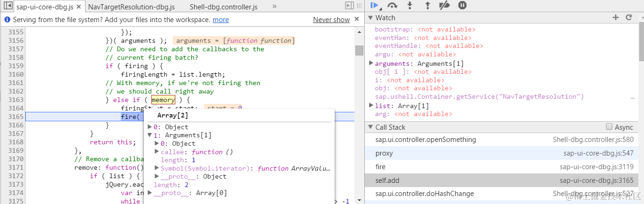Expand nested 0: Object under Arguments
Image resolution: width=644 pixels, height=204 pixels.
pyautogui.click(x=157, y=143)
